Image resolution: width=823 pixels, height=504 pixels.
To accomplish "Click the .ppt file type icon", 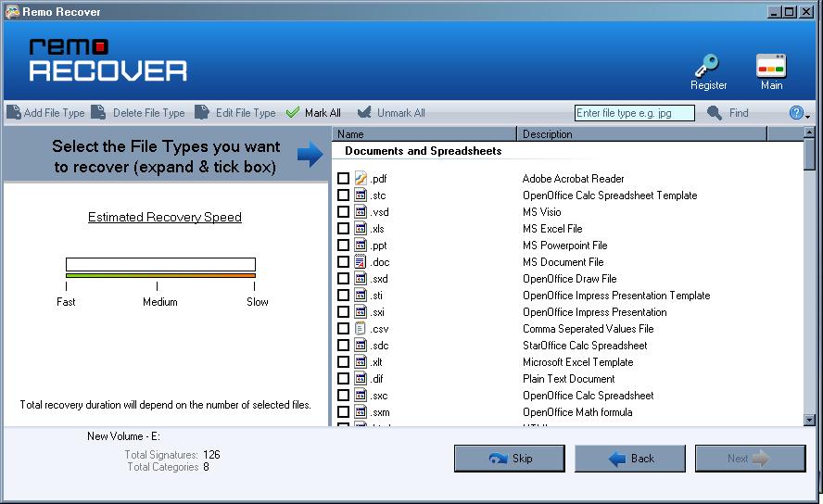I will [361, 245].
